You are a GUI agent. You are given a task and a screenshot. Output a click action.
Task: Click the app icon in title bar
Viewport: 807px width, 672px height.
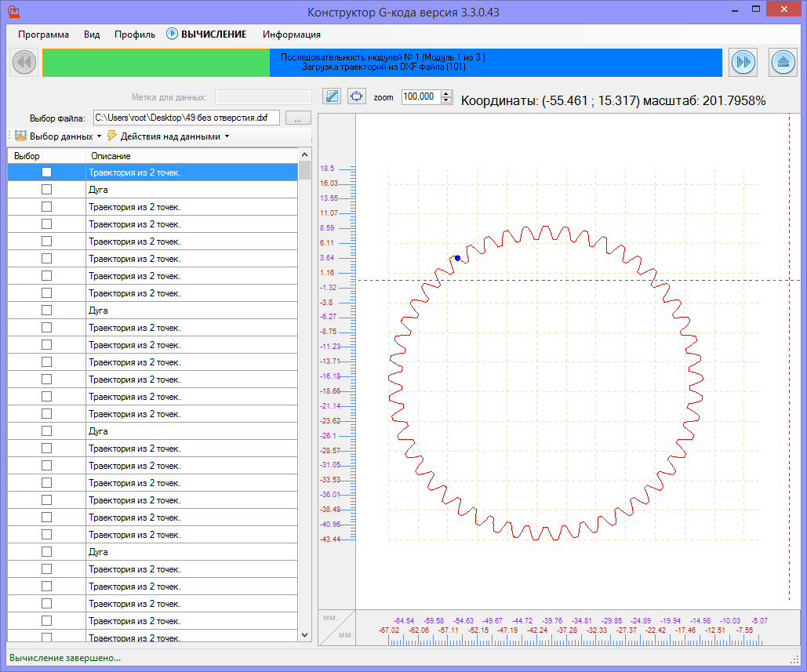[14, 12]
